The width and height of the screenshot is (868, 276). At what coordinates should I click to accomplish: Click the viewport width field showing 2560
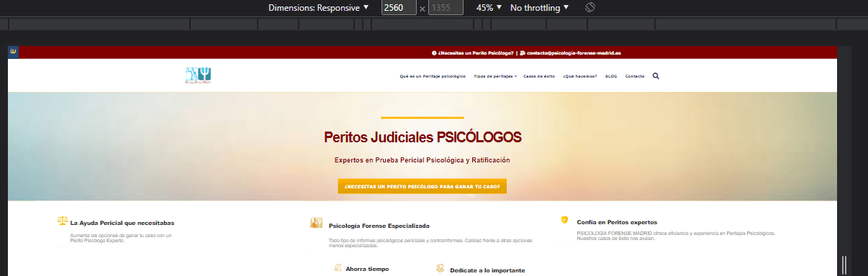(x=399, y=7)
